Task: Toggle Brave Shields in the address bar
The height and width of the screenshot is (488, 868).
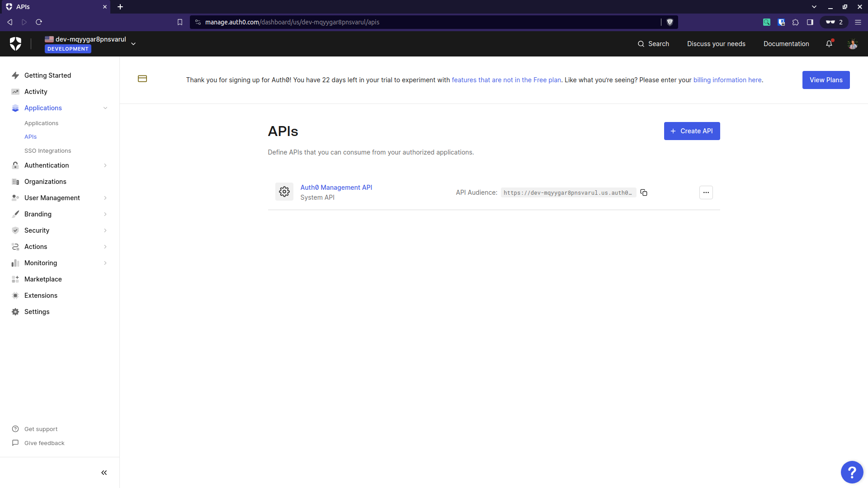Action: pyautogui.click(x=670, y=22)
